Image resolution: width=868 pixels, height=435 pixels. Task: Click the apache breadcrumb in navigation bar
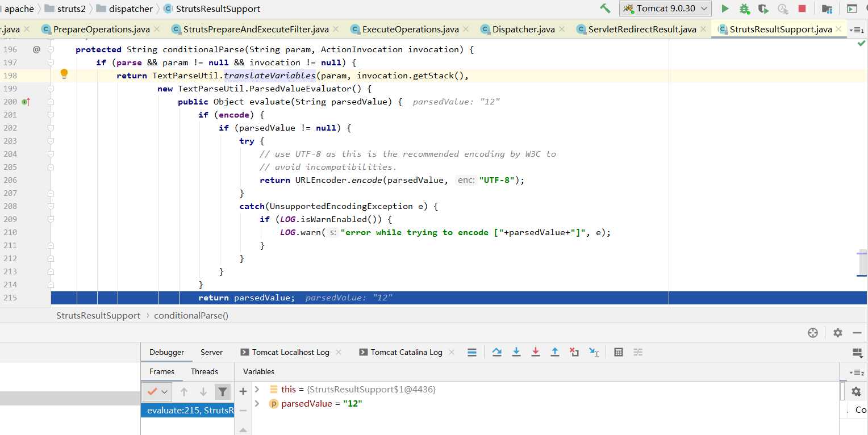click(19, 9)
